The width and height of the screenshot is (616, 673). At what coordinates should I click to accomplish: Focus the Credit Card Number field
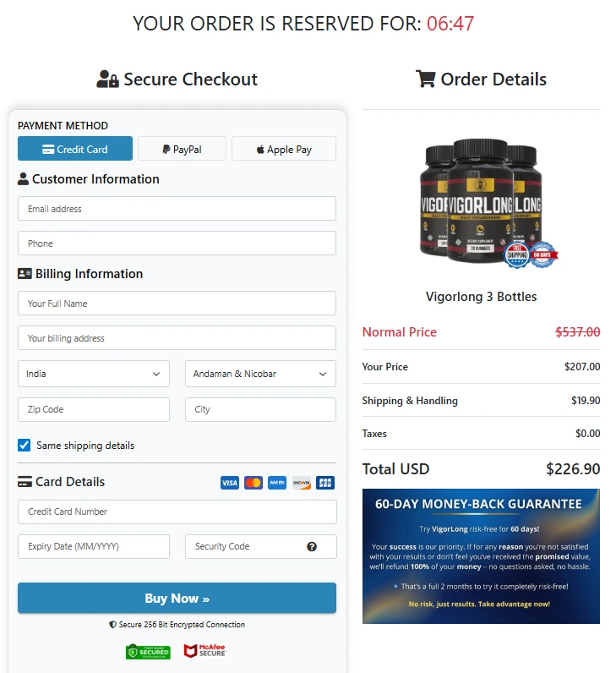coord(177,512)
